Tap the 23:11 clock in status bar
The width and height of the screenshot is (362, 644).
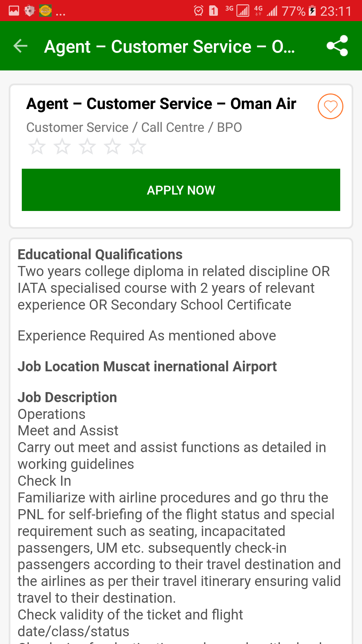pos(336,11)
